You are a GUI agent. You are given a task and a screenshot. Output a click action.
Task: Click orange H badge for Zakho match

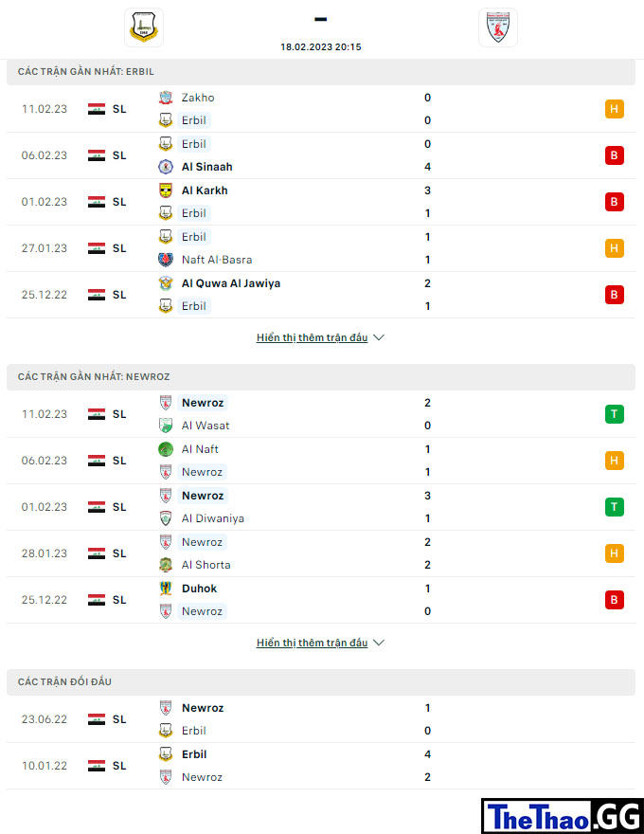click(615, 109)
